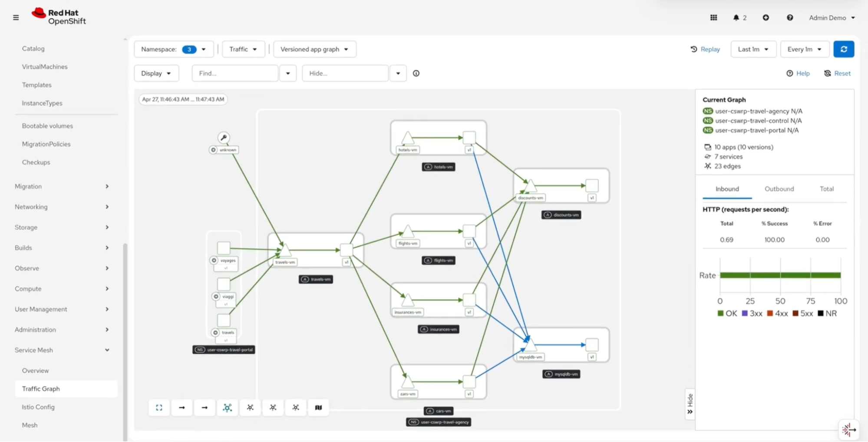868x442 pixels.
Task: Select the viaggi workload node
Action: click(224, 284)
